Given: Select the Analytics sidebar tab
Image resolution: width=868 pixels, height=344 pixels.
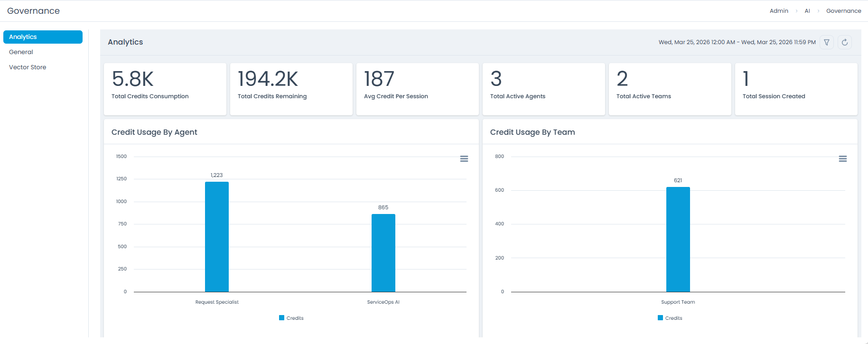Looking at the screenshot, I should (x=43, y=37).
